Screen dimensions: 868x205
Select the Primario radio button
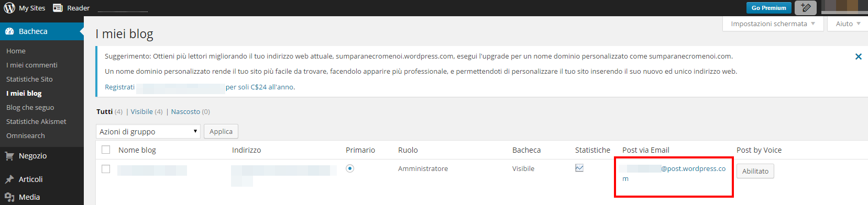pyautogui.click(x=350, y=168)
